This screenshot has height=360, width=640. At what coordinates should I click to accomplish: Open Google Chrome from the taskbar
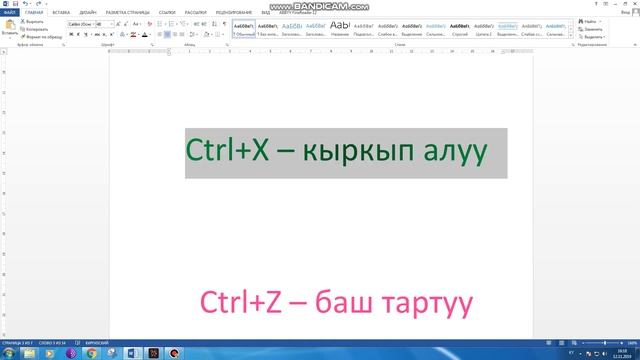91,353
